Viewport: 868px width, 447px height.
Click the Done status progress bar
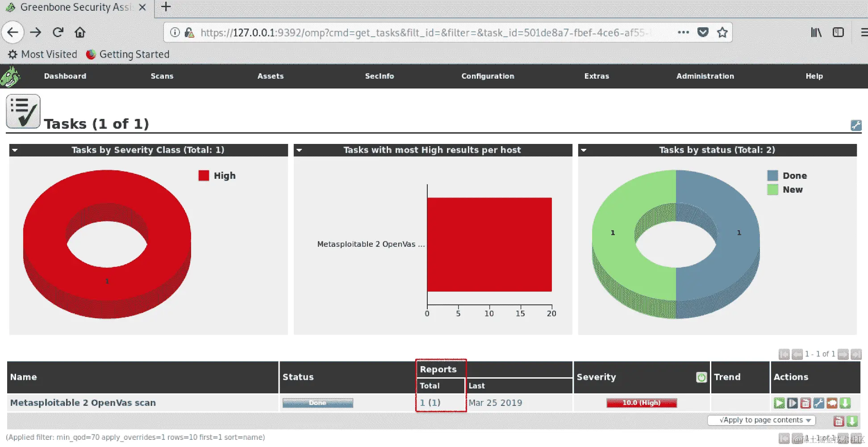coord(317,403)
